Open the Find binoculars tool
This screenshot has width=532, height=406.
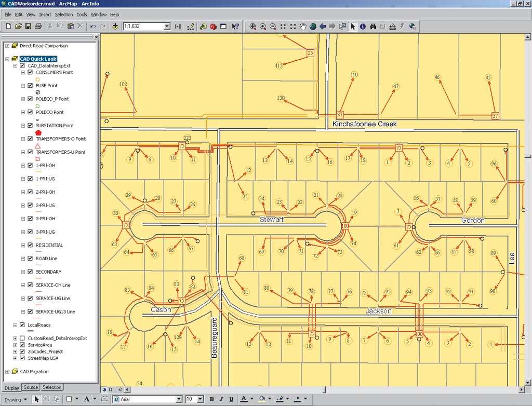(x=373, y=26)
